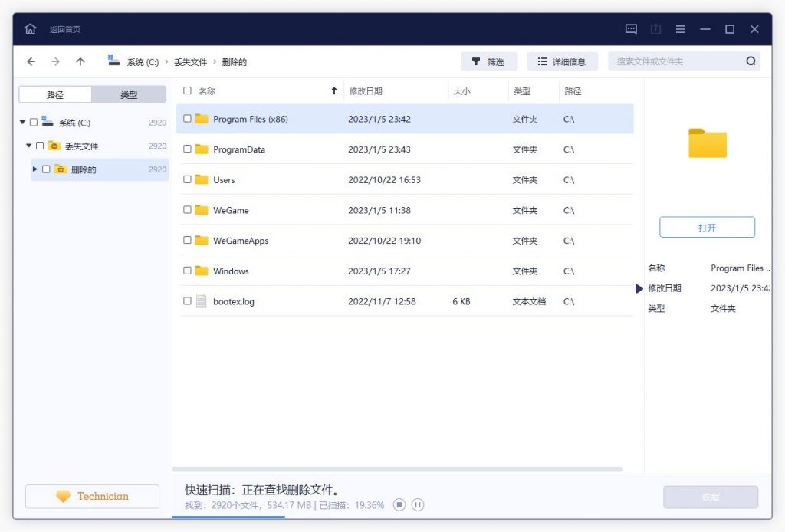
Task: Switch to the 类型 tab
Action: coord(129,94)
